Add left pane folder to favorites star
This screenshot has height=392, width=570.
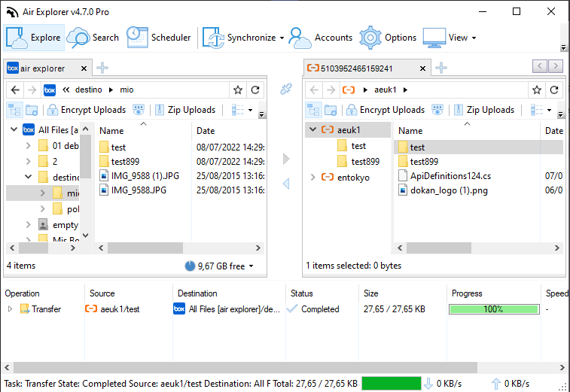click(238, 90)
